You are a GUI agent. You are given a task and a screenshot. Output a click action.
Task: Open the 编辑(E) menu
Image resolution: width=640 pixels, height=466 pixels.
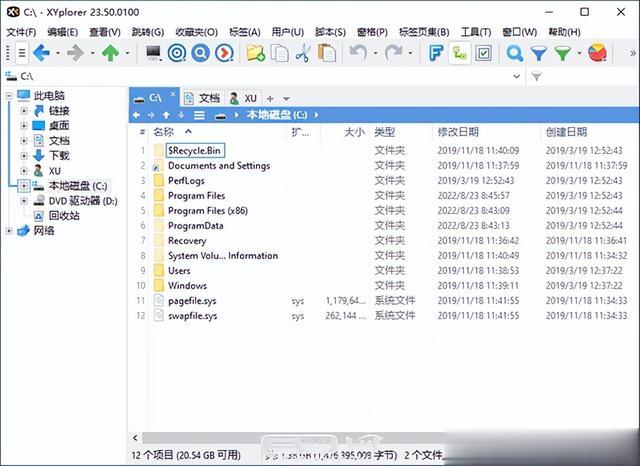[62, 32]
